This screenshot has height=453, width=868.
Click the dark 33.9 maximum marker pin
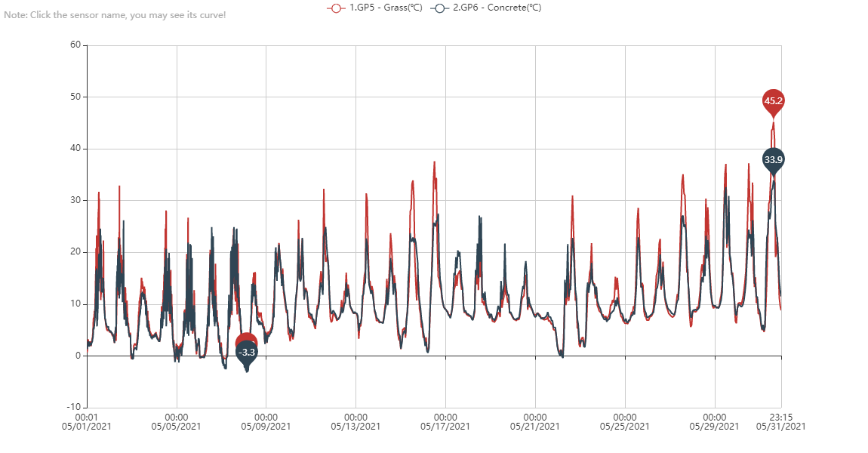[x=773, y=159]
